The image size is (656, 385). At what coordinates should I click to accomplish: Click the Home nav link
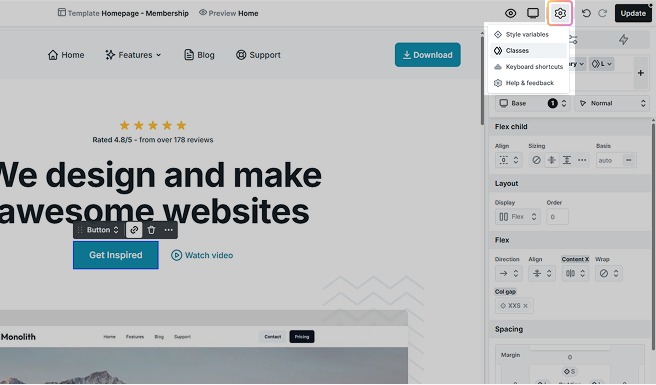click(66, 55)
